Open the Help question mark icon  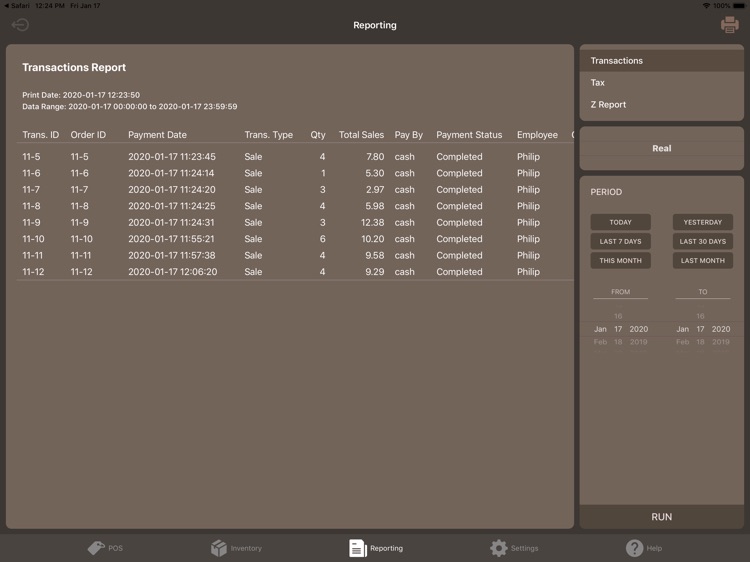pyautogui.click(x=635, y=548)
